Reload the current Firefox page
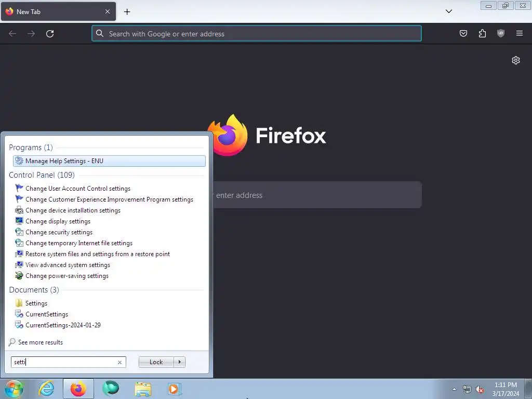 pos(50,34)
